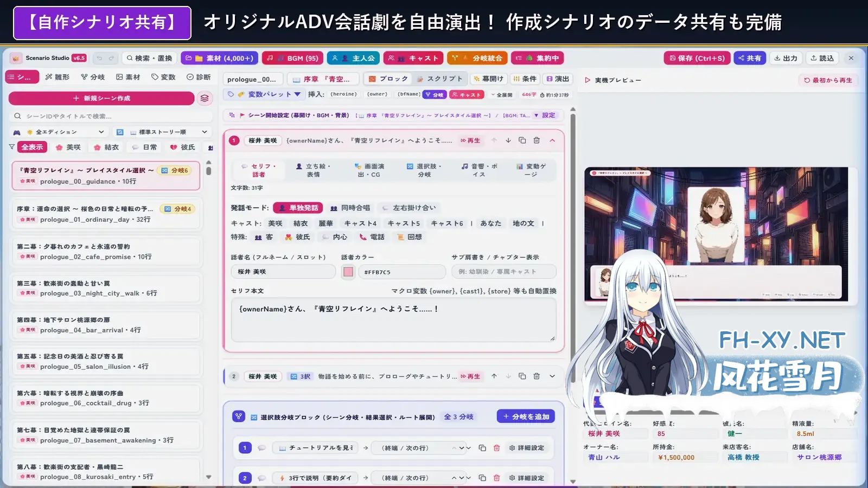Select 単独発話 speech mode
The image size is (868, 488).
pyautogui.click(x=298, y=208)
